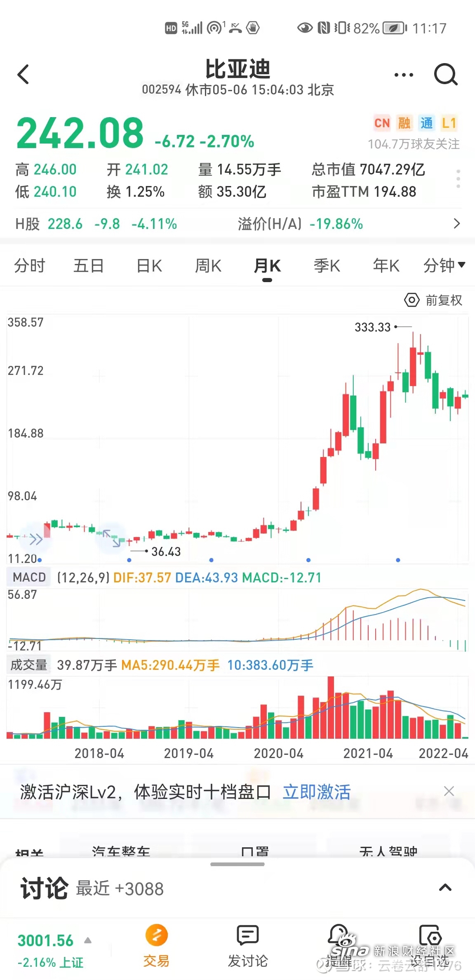Viewport: 475px width, 980px height.
Task: Tap the 104.7万球友关注 follower count
Action: (414, 144)
